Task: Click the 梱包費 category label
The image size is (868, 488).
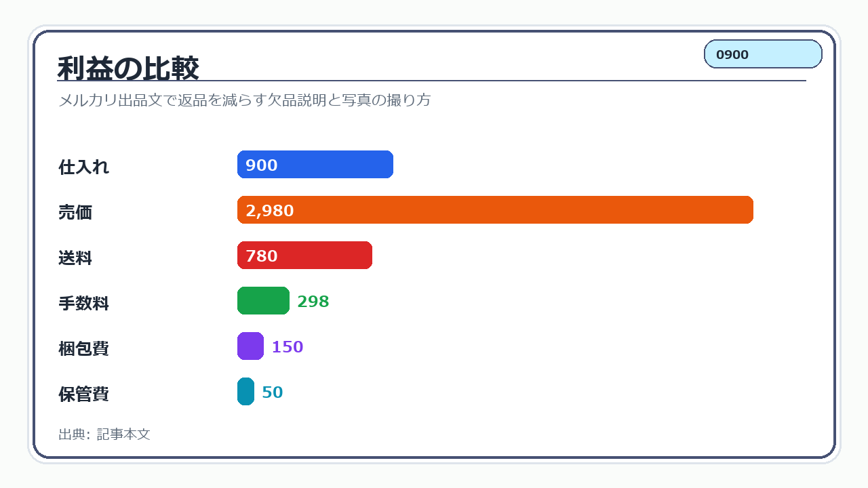Action: [x=84, y=349]
